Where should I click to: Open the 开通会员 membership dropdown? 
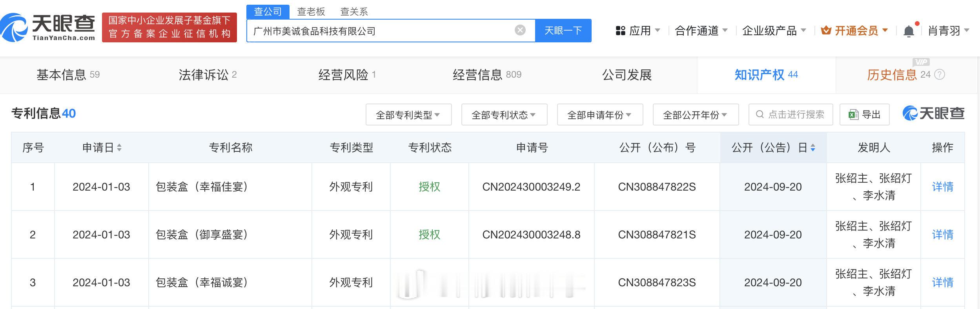pos(854,31)
